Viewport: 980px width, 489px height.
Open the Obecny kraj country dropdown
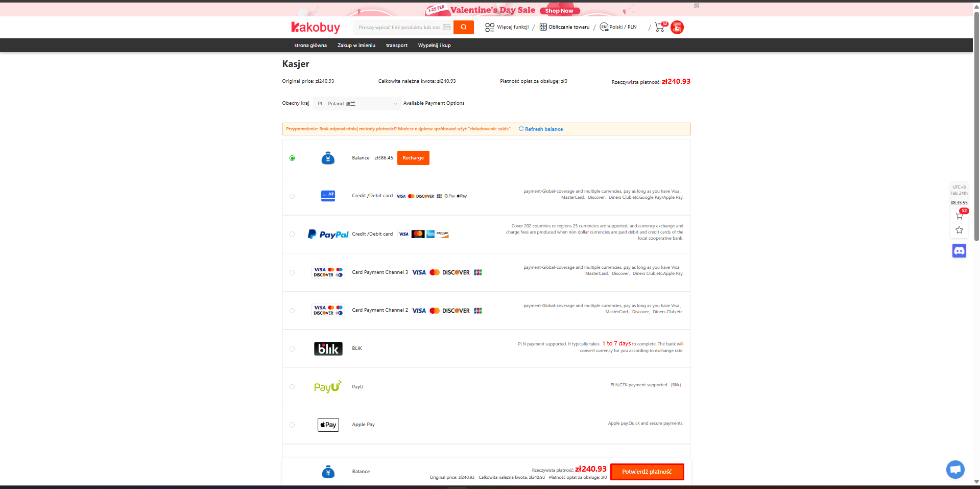pyautogui.click(x=356, y=103)
